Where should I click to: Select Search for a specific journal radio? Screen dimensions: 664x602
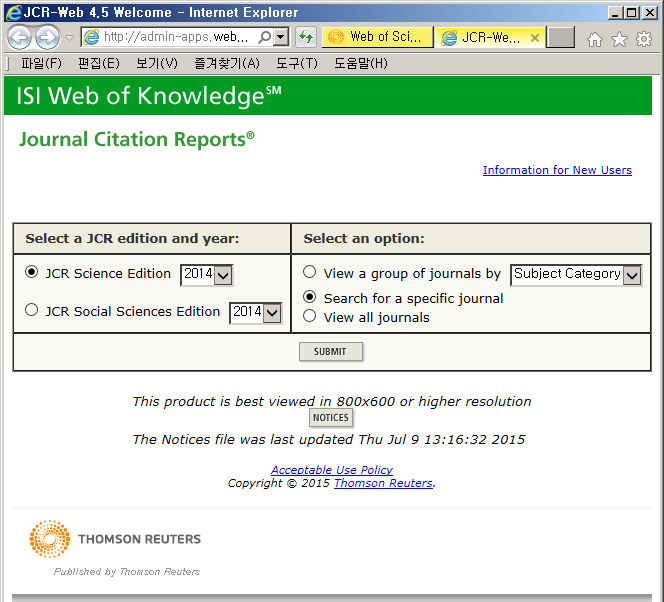coord(310,297)
